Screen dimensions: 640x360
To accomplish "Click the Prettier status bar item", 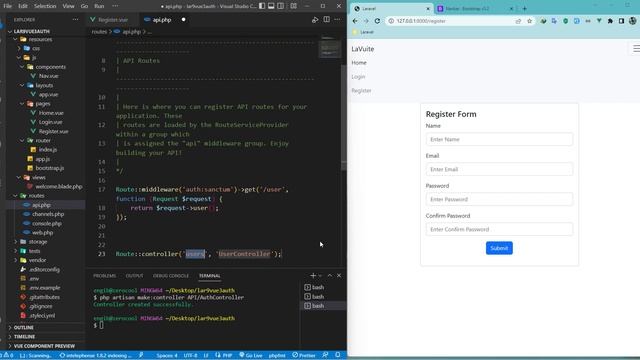I will [x=304, y=356].
